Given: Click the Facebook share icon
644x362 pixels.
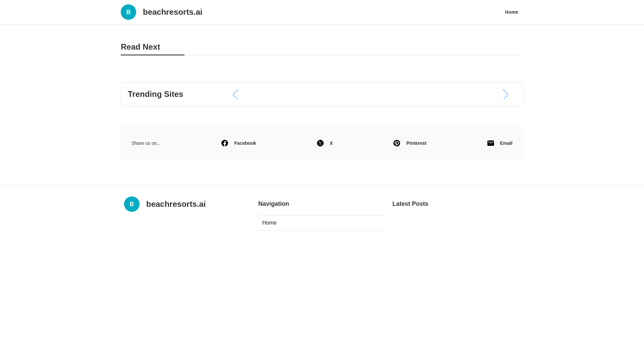Looking at the screenshot, I should click(225, 143).
